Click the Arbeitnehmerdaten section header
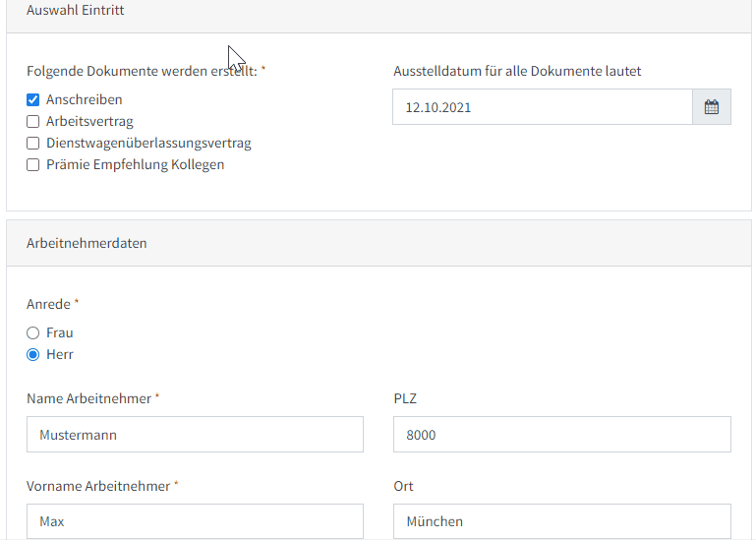 87,242
